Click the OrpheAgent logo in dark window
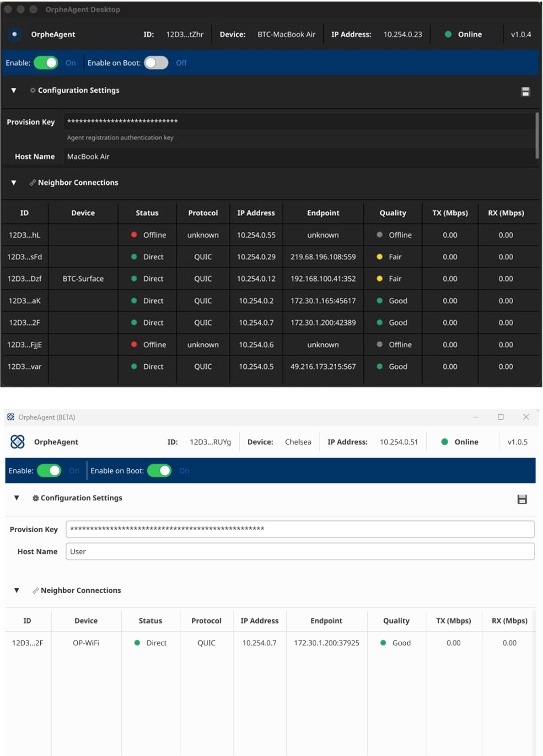This screenshot has width=543, height=756. (x=15, y=34)
